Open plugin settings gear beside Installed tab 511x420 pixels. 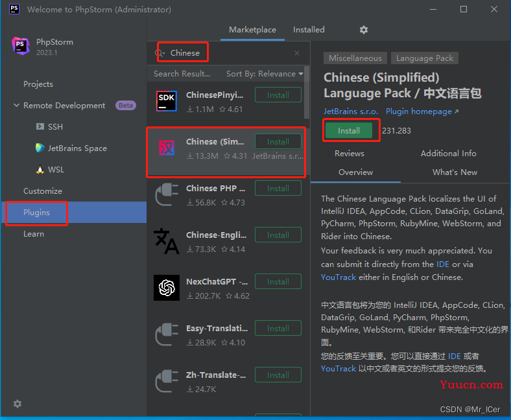(364, 30)
